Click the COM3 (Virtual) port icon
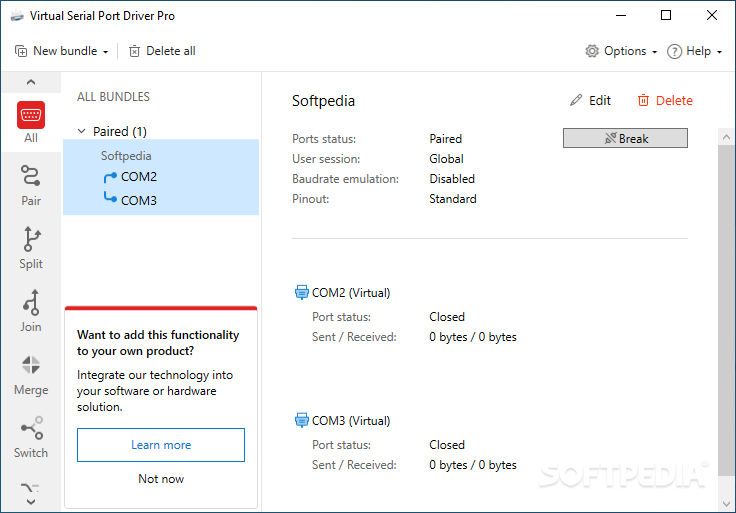This screenshot has width=736, height=513. (301, 421)
